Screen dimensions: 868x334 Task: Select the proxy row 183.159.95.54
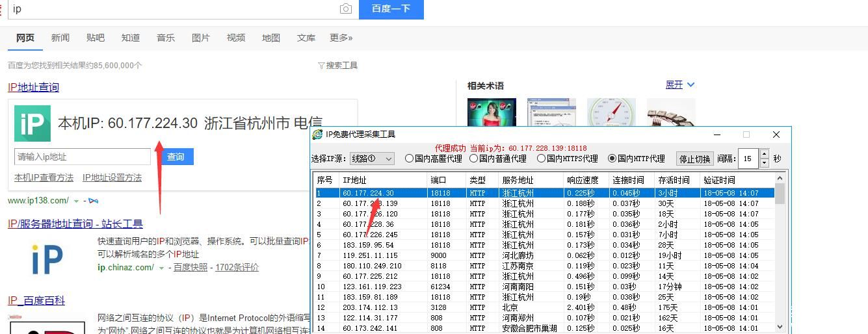pyautogui.click(x=545, y=245)
